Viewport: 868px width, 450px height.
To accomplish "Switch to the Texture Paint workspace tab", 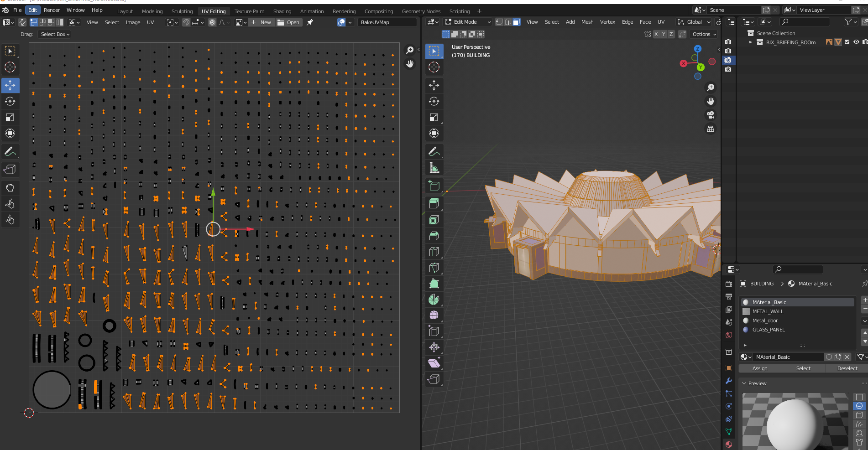I will 249,11.
